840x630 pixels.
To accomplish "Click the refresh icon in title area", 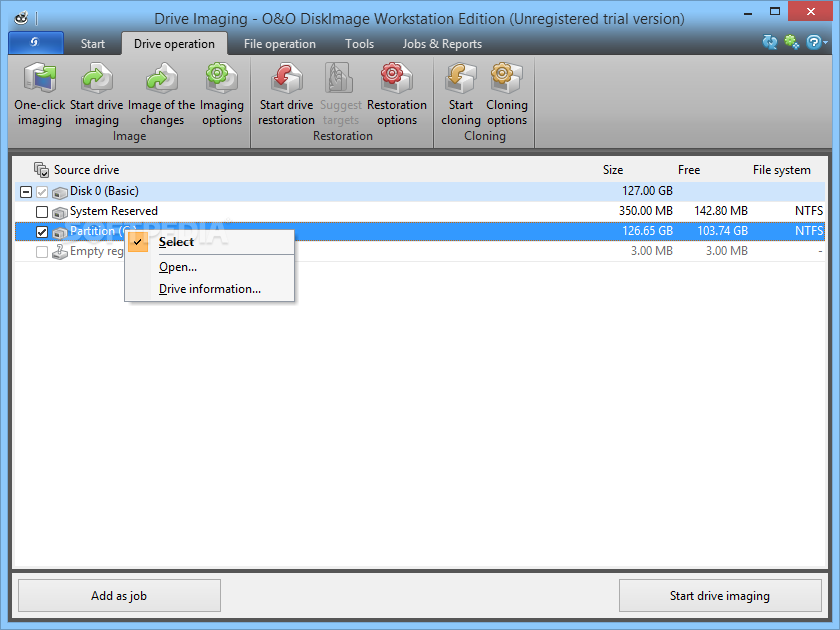I will (770, 42).
